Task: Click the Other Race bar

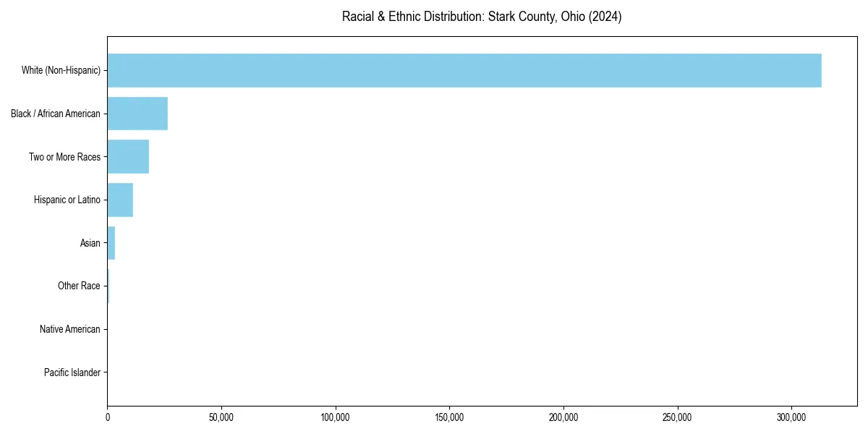Action: [108, 286]
